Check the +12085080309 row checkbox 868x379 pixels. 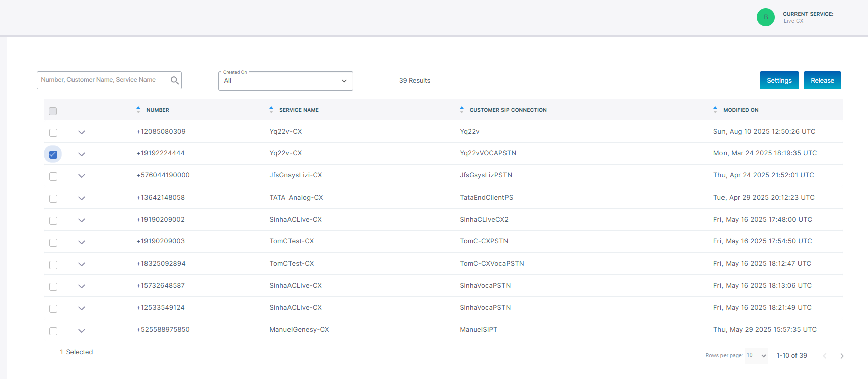53,133
